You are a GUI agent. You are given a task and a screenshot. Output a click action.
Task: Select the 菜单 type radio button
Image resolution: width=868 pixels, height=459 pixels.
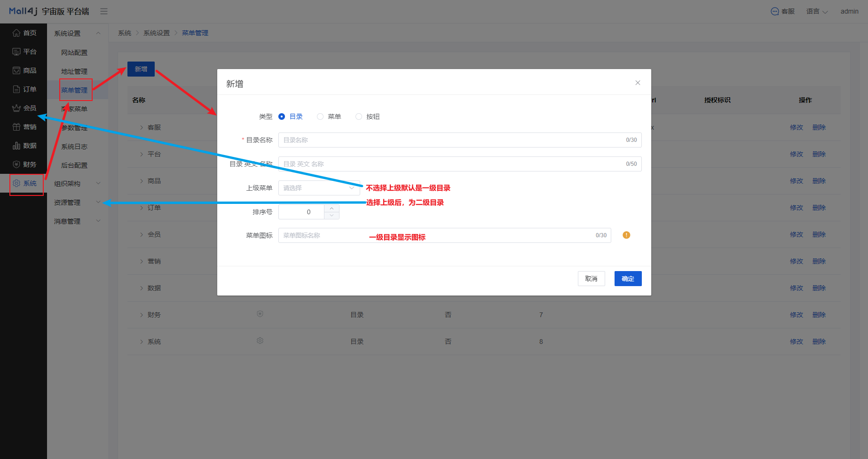tap(320, 117)
